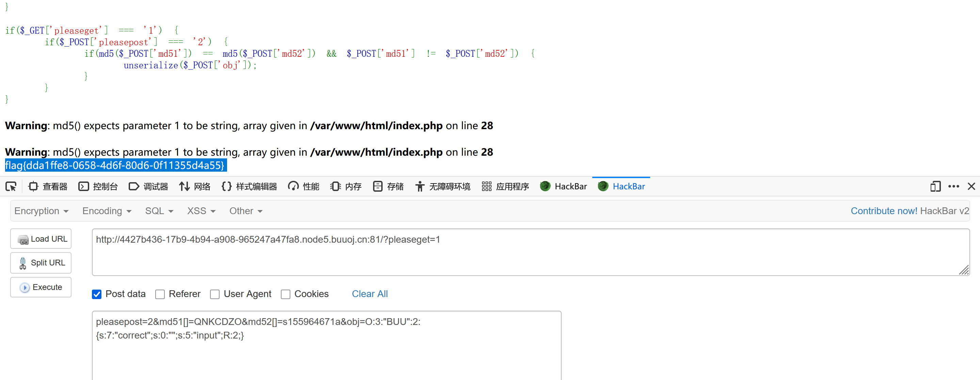Uncheck the Post data checkbox
Viewport: 980px width, 380px height.
[97, 294]
